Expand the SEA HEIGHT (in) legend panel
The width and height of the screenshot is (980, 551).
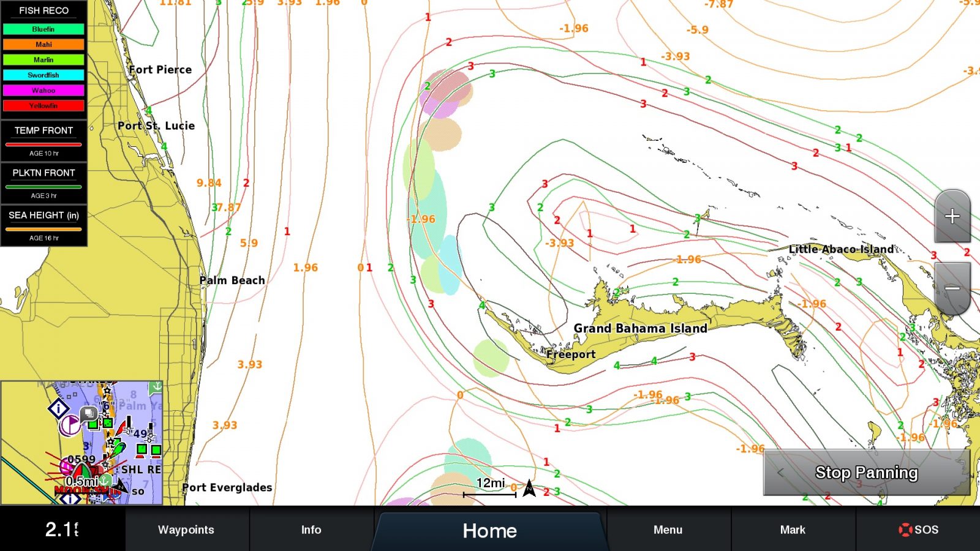(x=43, y=225)
